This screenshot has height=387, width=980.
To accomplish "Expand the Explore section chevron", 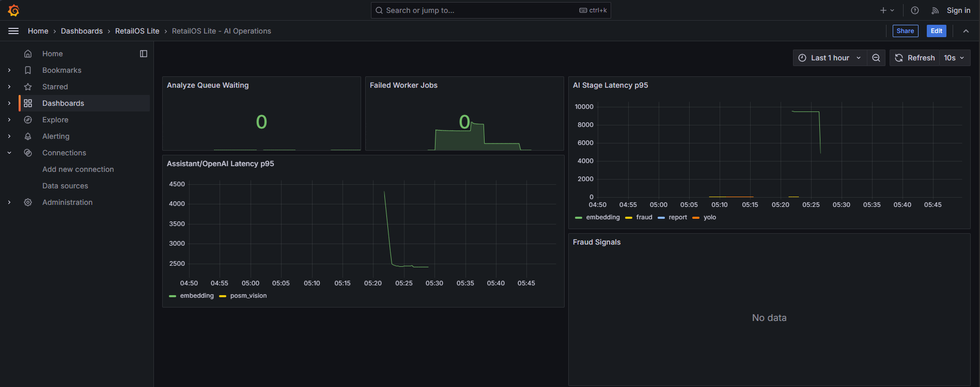I will [x=9, y=120].
